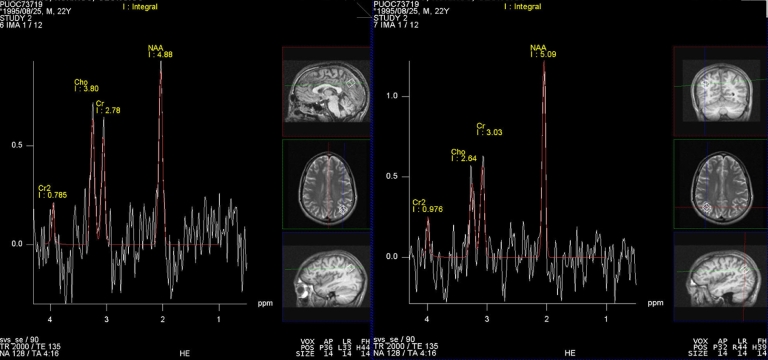Click 'I : Integral' legend above right spectrum
The image size is (768, 360).
click(x=524, y=7)
